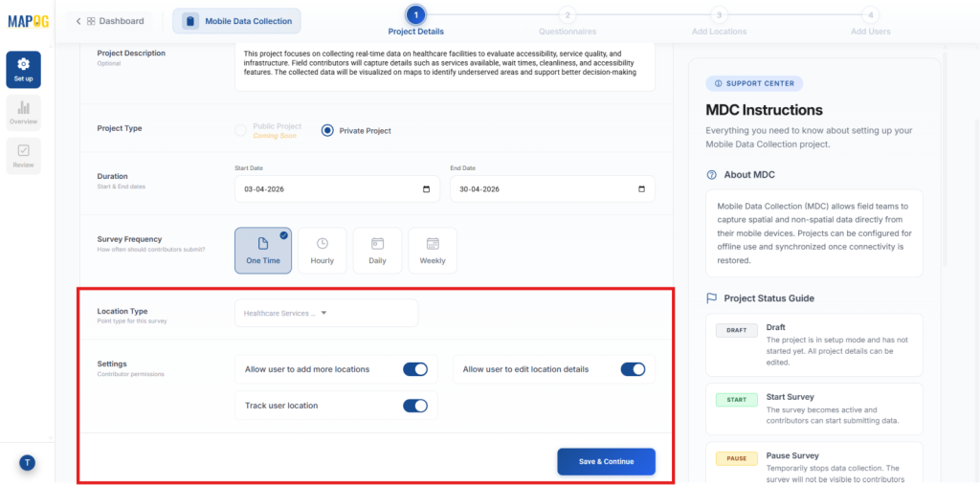This screenshot has width=980, height=485.
Task: Toggle Track user location switch
Action: tap(414, 406)
